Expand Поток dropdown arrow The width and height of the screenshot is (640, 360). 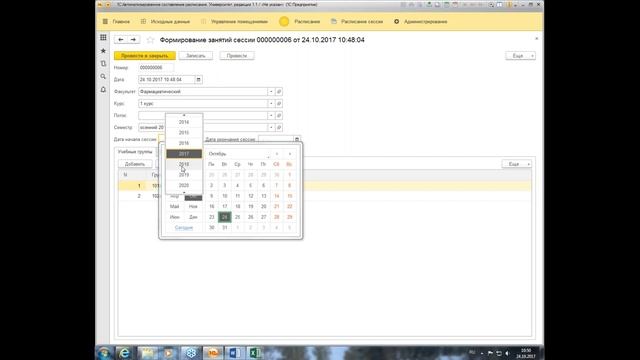coord(271,116)
